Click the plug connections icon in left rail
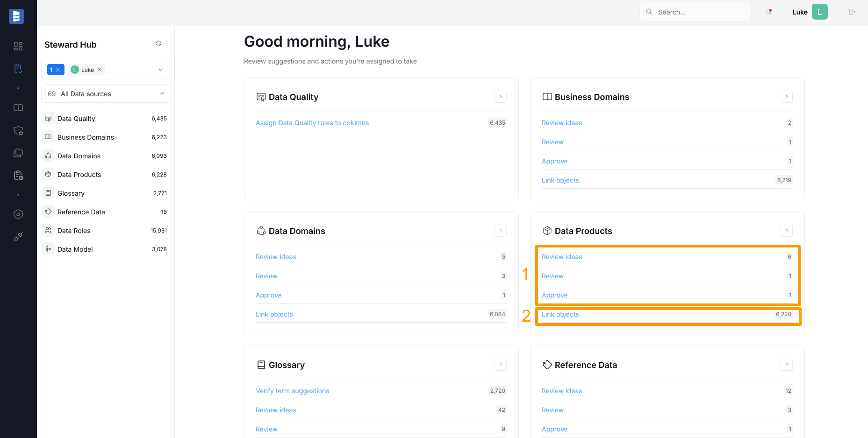 coord(18,237)
